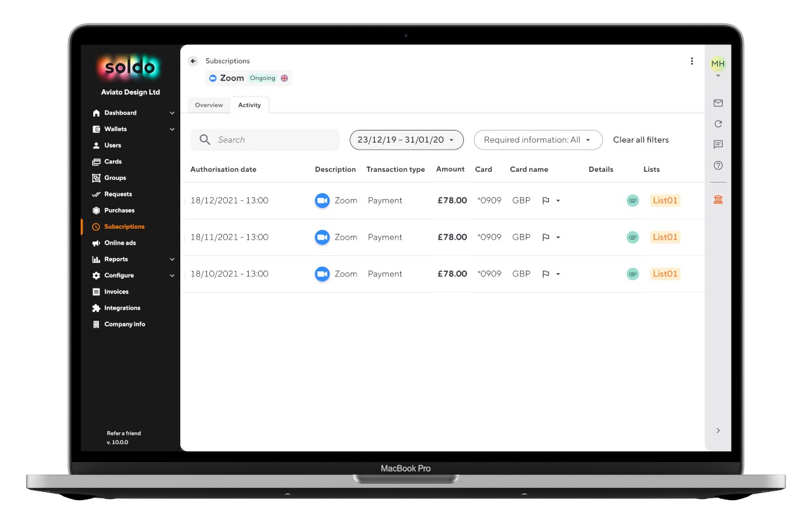Screen dimensions: 812x521
Task: Open the date range 23/12/19 – 31/01/20 dropdown
Action: pos(407,140)
